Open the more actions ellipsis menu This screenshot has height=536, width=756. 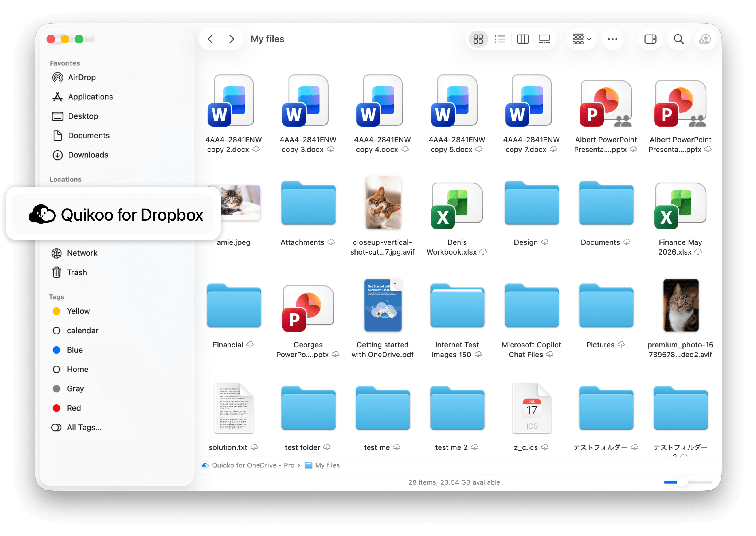pyautogui.click(x=612, y=39)
